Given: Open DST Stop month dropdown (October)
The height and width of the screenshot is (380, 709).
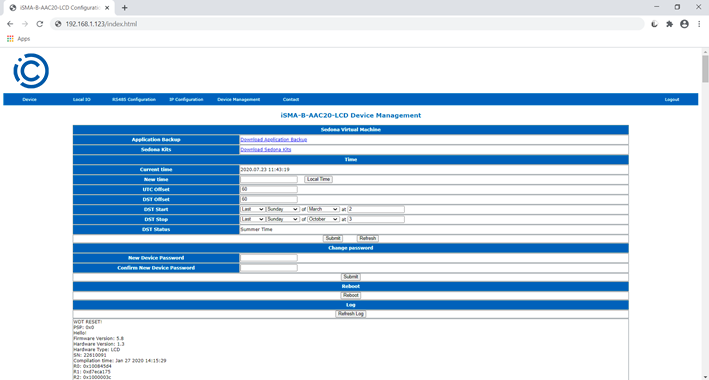Looking at the screenshot, I should click(x=323, y=219).
